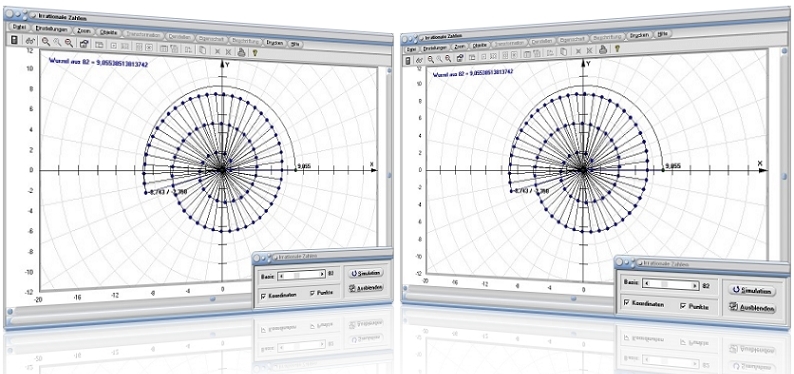
Task: Open Einstellungen menu in left window
Action: coord(52,29)
